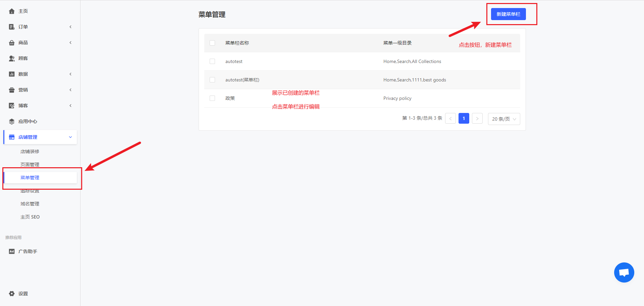The image size is (644, 306).
Task: Open the 20 条/页 page size dropdown
Action: 504,119
